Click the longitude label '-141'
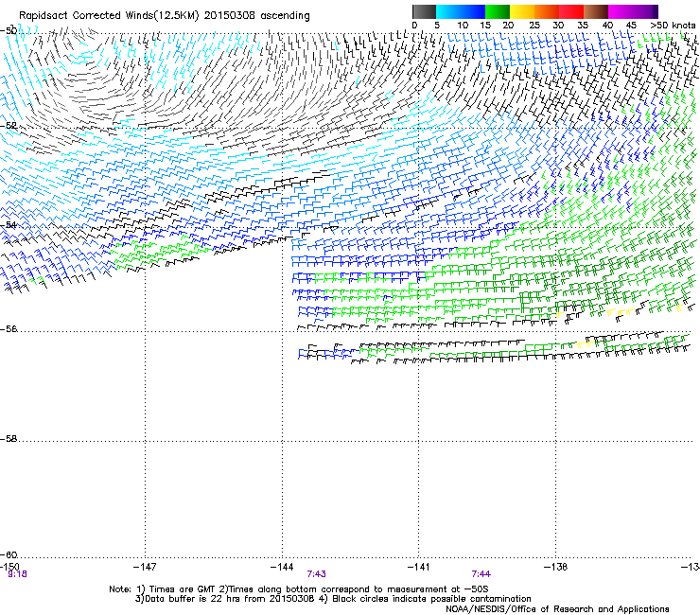The image size is (700, 615). (419, 567)
